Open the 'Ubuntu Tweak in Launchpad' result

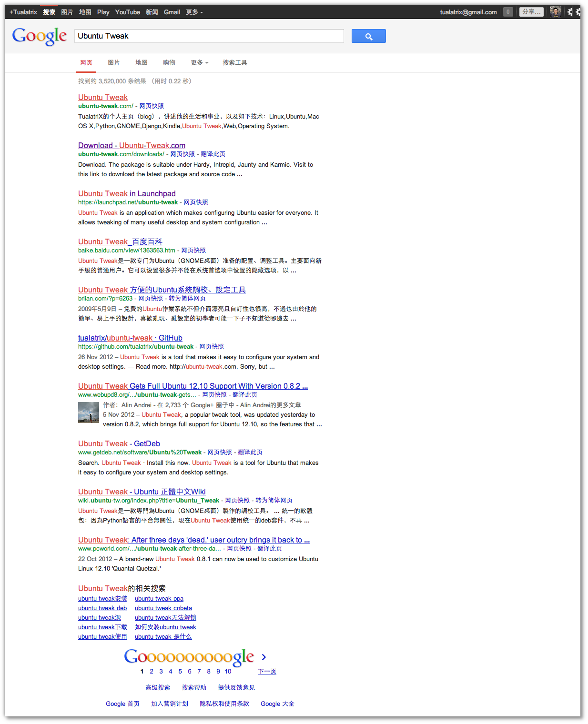pyautogui.click(x=127, y=193)
